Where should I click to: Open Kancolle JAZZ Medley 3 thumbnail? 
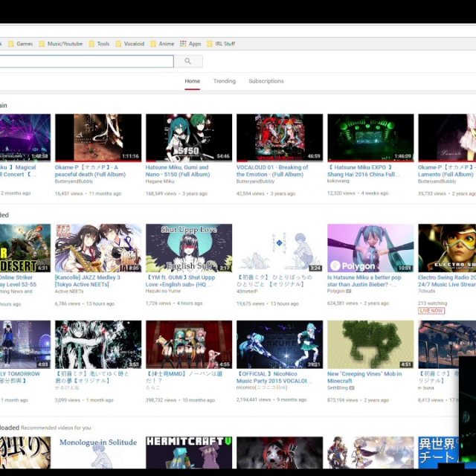click(98, 248)
